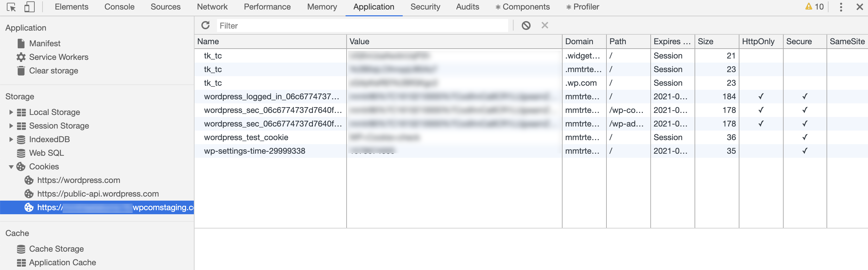This screenshot has height=270, width=868.
Task: Sort by the Expires column header
Action: point(673,41)
